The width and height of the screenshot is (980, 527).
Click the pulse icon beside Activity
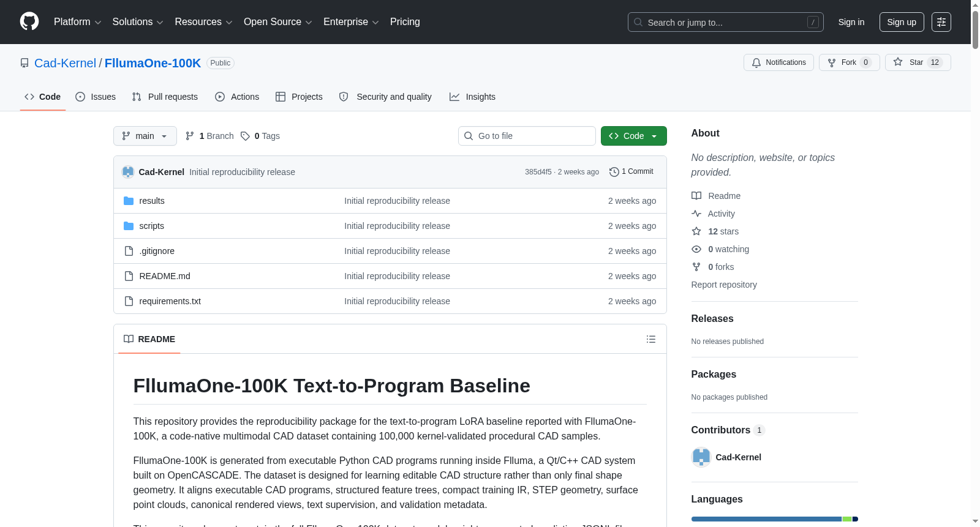pos(696,214)
